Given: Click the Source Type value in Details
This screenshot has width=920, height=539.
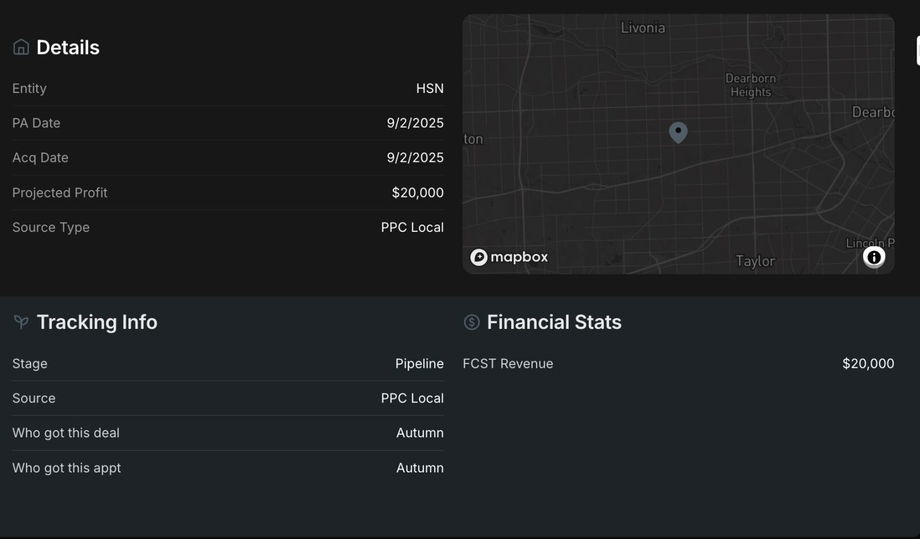Looking at the screenshot, I should tap(412, 227).
